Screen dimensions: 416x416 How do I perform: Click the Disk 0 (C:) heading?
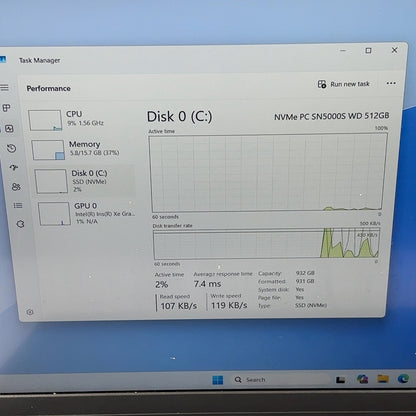point(179,117)
